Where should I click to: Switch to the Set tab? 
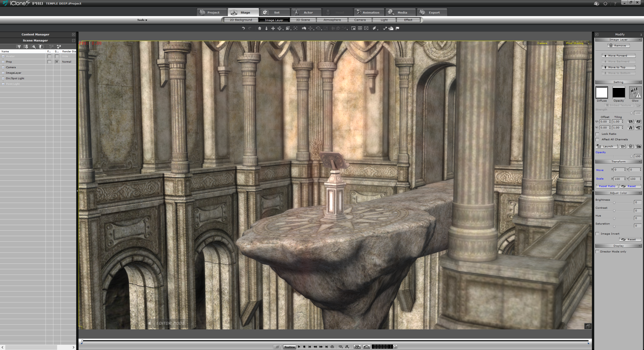point(275,13)
